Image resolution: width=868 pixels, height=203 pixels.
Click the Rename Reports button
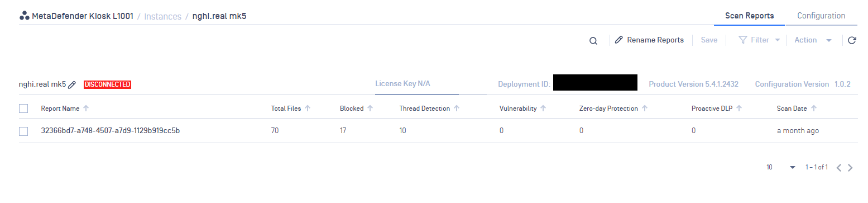tap(649, 40)
